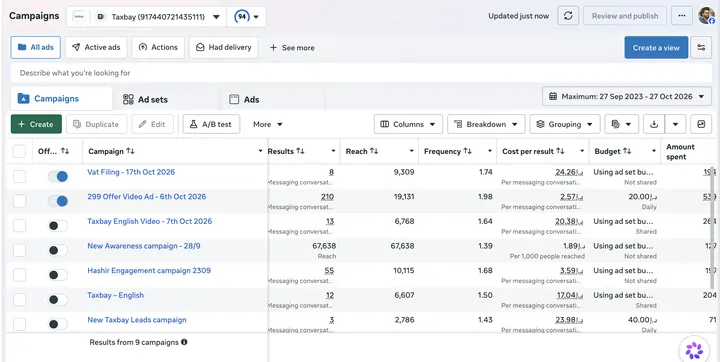Sort by Frequency column arrows
The height and width of the screenshot is (362, 720).
pyautogui.click(x=467, y=151)
